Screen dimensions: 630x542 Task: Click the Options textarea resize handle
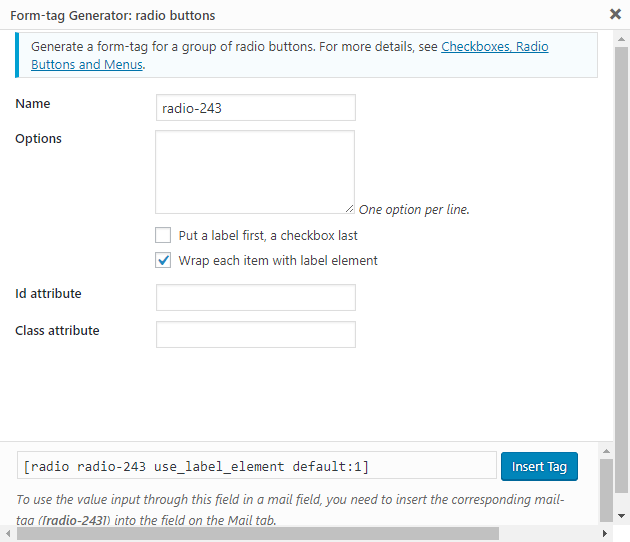(x=349, y=208)
